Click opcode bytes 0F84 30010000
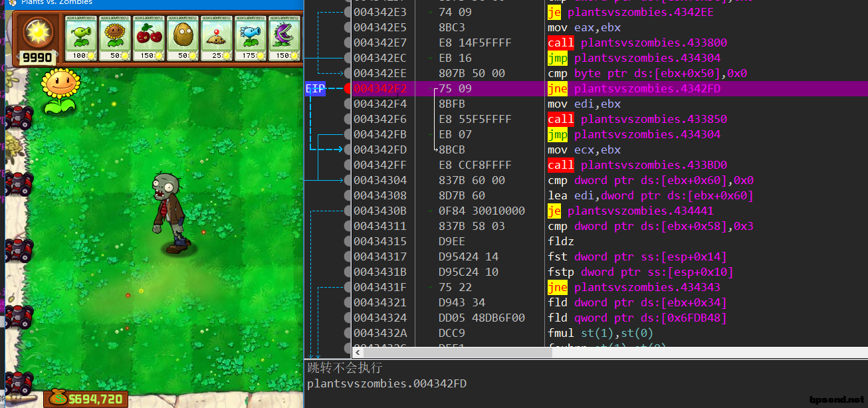 coord(482,211)
